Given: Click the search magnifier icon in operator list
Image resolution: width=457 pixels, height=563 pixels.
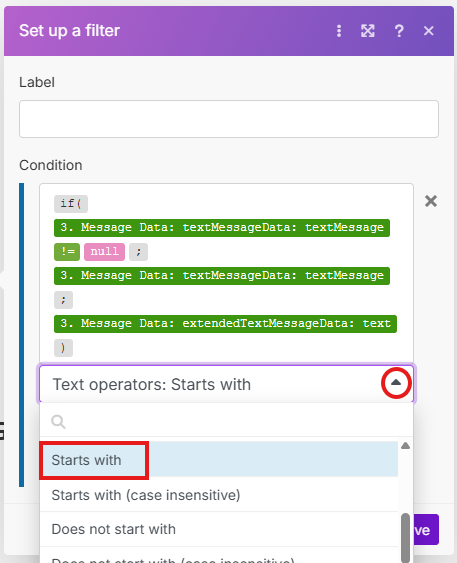Looking at the screenshot, I should pyautogui.click(x=58, y=422).
